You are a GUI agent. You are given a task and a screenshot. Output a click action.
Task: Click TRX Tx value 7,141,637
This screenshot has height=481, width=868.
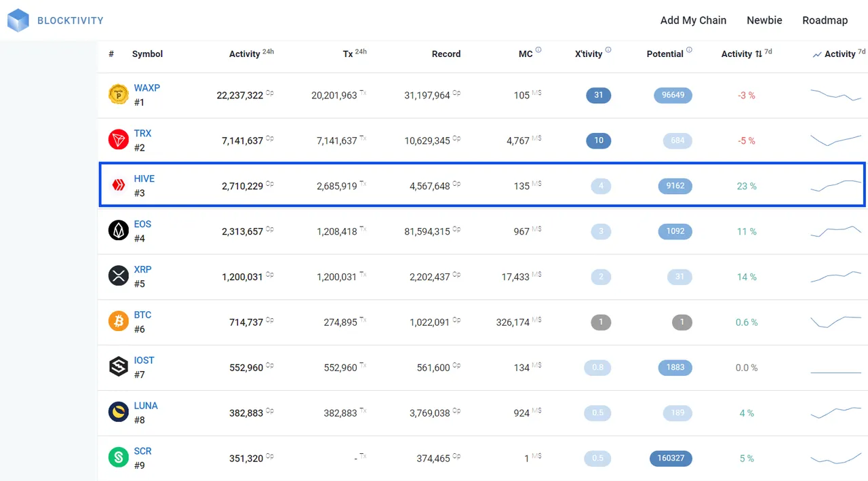[x=337, y=141]
